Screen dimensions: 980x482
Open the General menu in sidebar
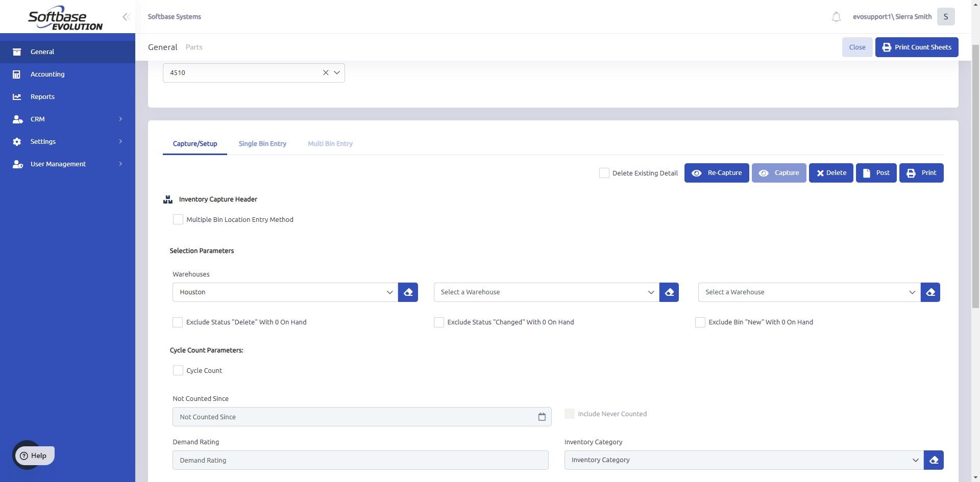[67, 52]
